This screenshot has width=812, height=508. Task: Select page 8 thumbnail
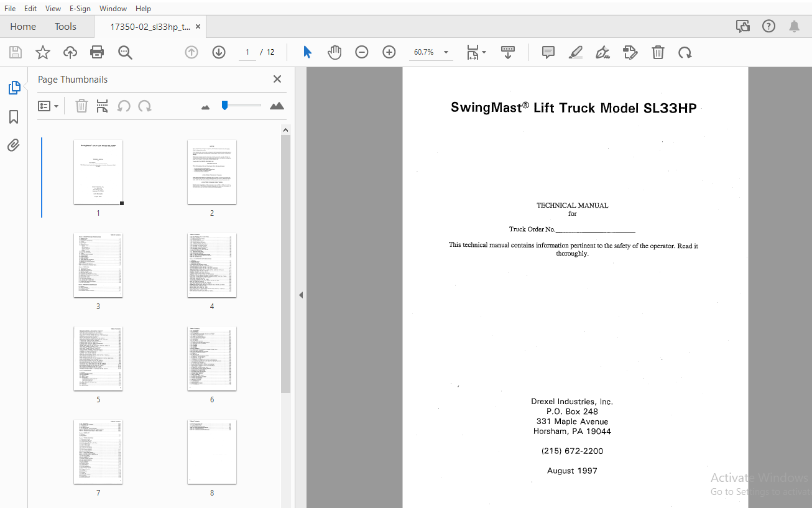[212, 452]
